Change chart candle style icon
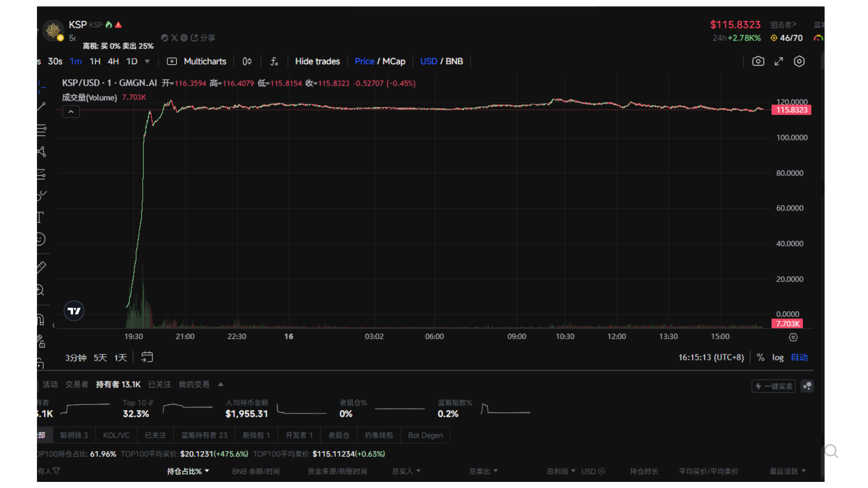Screen dimensions: 868x488 pos(247,61)
